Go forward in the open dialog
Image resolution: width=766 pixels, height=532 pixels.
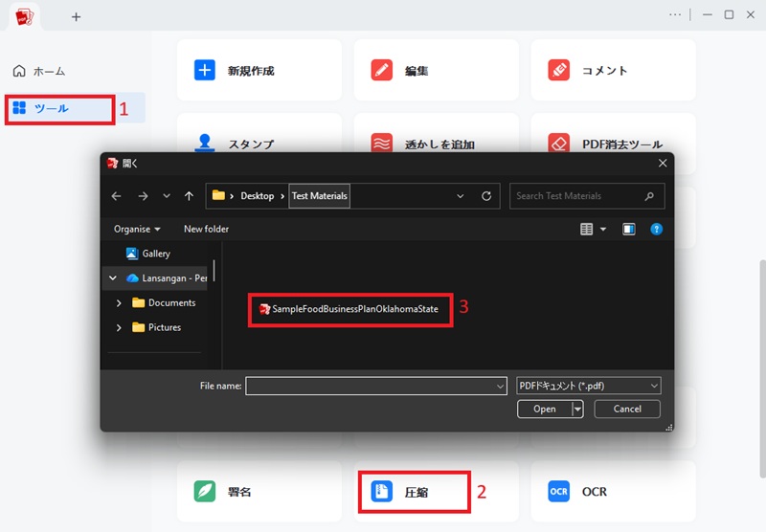(x=143, y=196)
